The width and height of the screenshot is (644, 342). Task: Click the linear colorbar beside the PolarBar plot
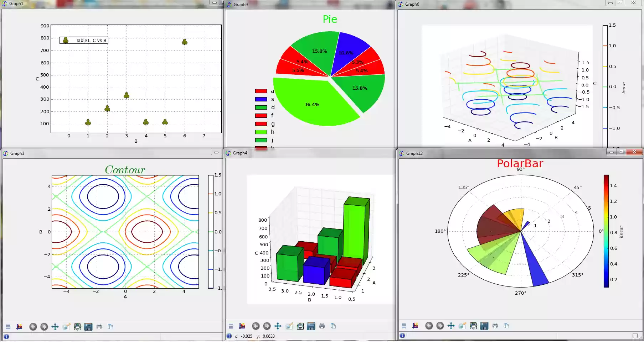[x=607, y=231]
